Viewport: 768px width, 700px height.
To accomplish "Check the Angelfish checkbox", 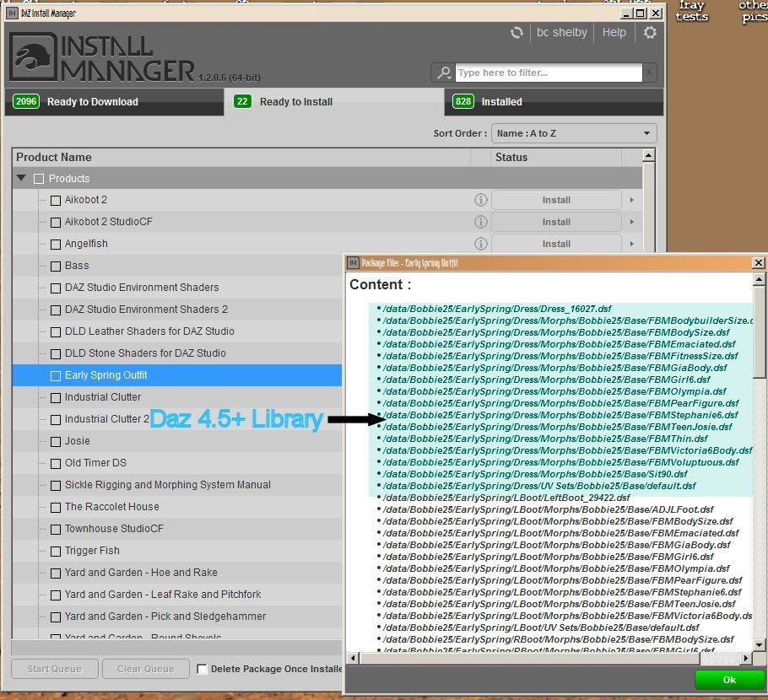I will [x=56, y=245].
